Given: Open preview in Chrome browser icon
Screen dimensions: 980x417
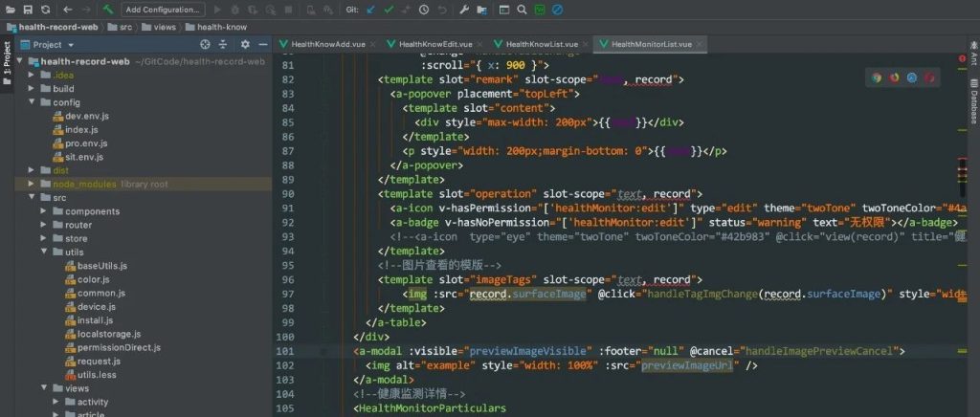Looking at the screenshot, I should pos(876,78).
